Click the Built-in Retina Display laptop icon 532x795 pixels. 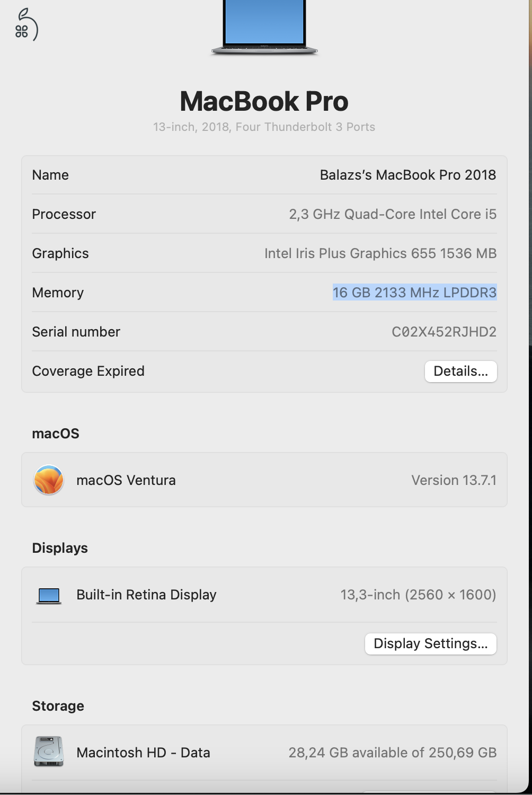coord(49,596)
